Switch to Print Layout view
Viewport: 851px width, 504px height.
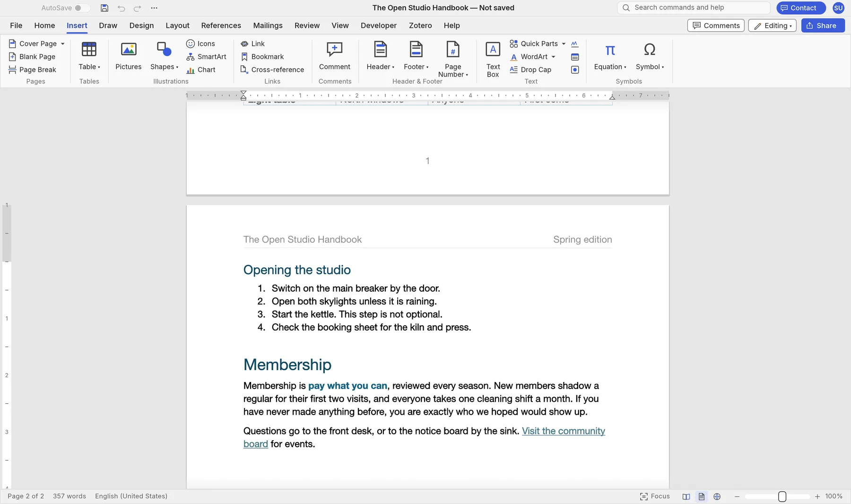coord(702,496)
